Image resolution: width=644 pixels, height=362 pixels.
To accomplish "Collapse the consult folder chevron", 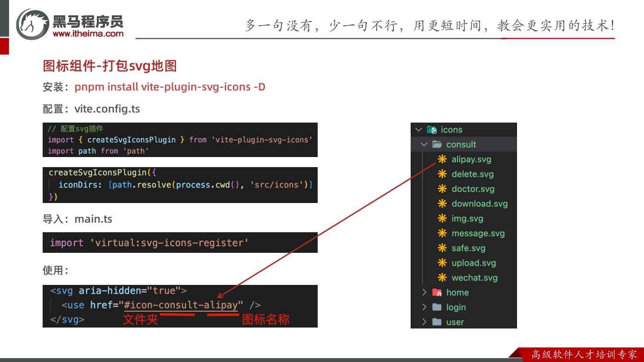I will tap(424, 145).
